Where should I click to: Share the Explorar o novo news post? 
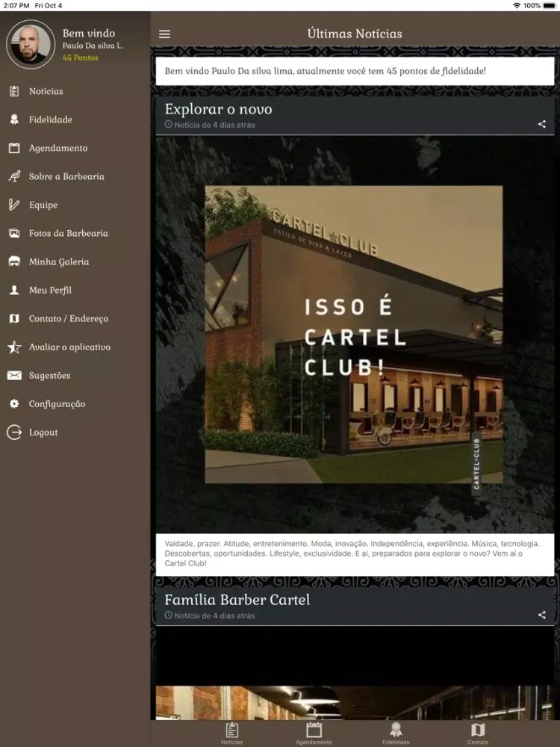click(x=542, y=124)
